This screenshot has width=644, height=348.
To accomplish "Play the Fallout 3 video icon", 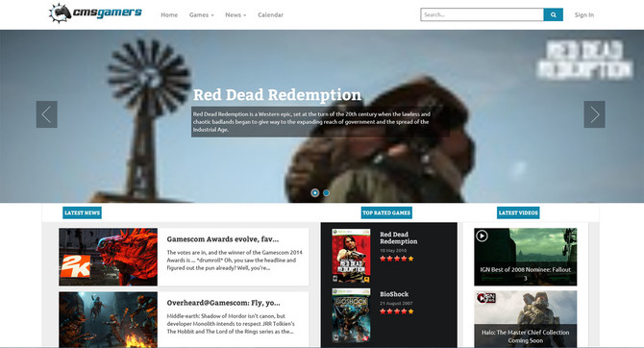I will [482, 236].
